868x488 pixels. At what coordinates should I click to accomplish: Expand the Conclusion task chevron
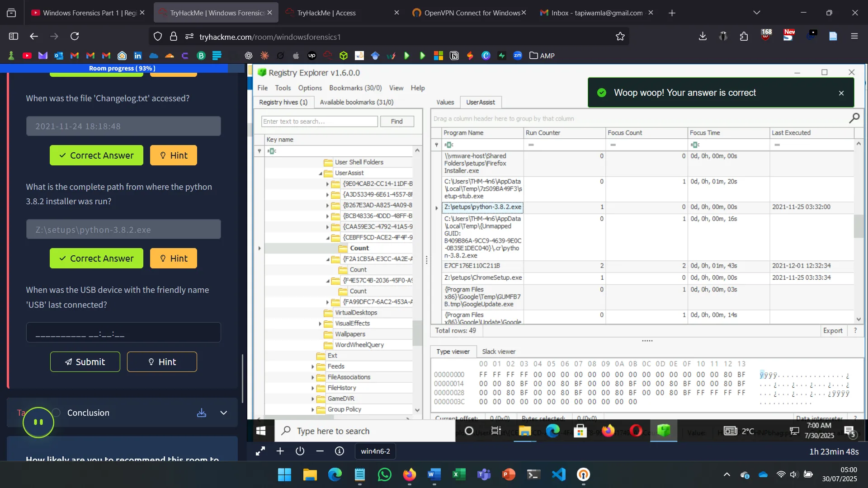[224, 413]
